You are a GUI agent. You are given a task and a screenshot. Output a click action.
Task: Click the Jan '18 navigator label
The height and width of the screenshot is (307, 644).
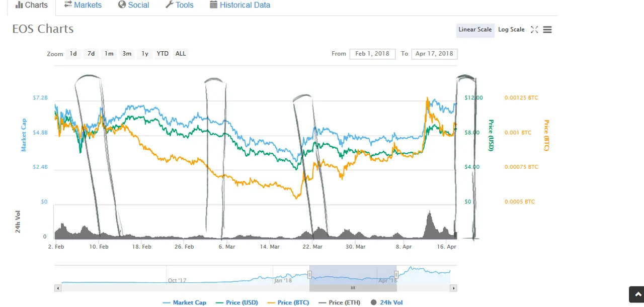click(283, 280)
